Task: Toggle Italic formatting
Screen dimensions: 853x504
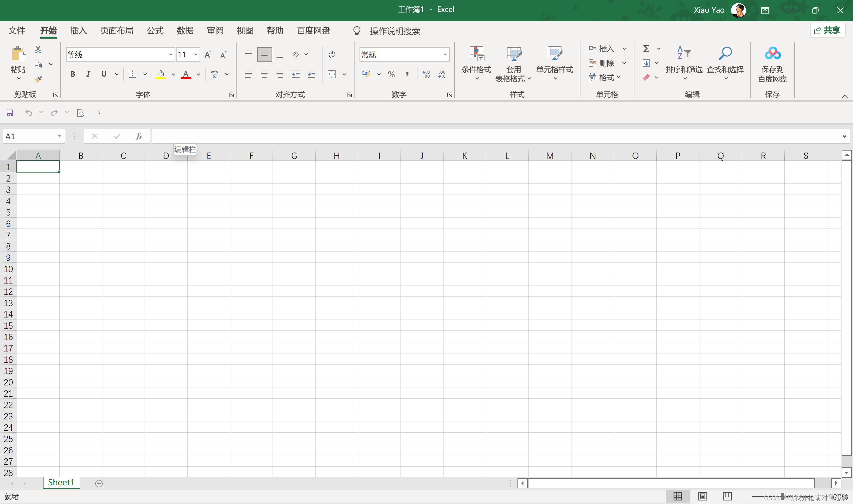Action: point(88,74)
